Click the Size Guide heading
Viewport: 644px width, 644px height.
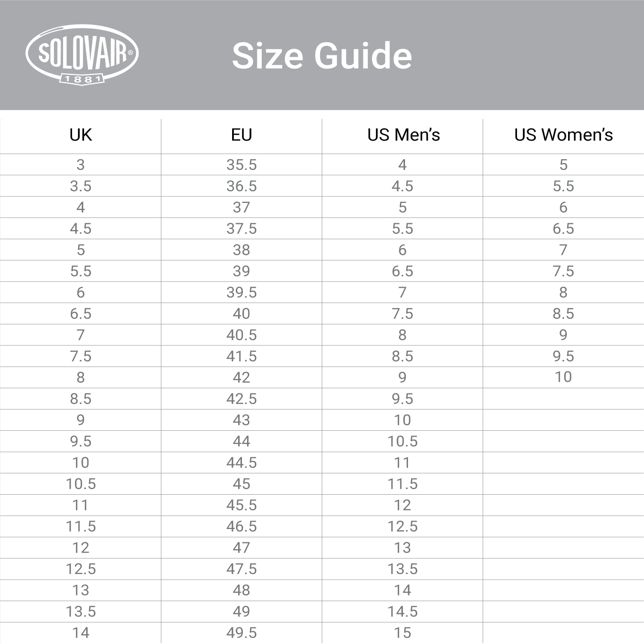click(322, 56)
